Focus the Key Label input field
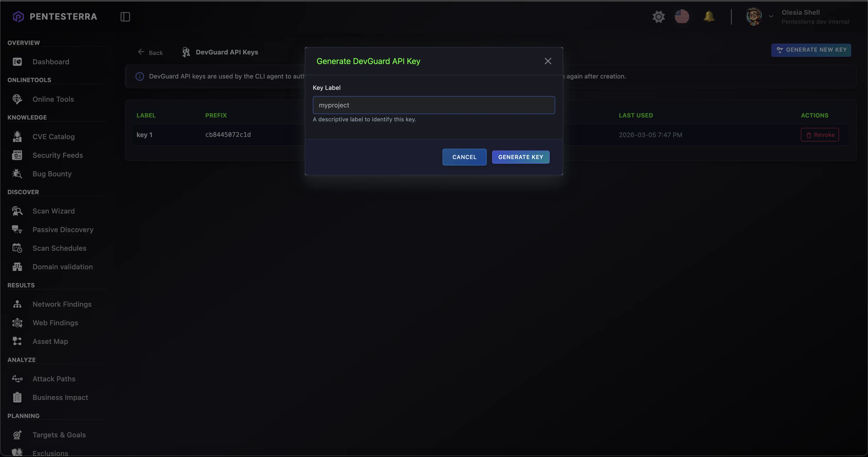Screen dimensions: 868x457 tap(434, 105)
